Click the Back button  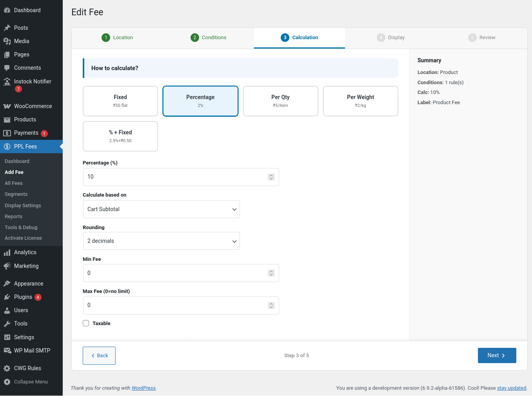(99, 355)
